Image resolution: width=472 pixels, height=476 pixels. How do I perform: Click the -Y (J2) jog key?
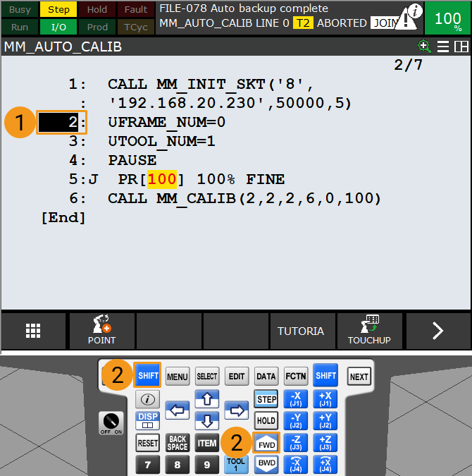click(x=296, y=421)
